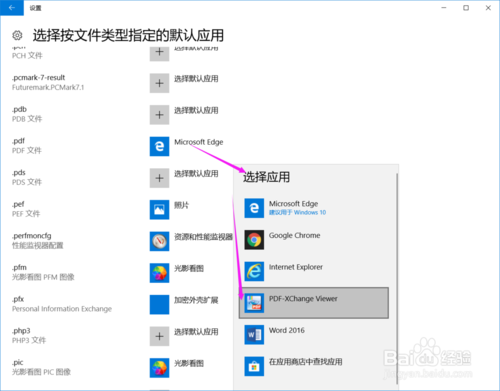Click the .perfmoncfg extension text
Screen dimensions: 500x391
(x=32, y=236)
